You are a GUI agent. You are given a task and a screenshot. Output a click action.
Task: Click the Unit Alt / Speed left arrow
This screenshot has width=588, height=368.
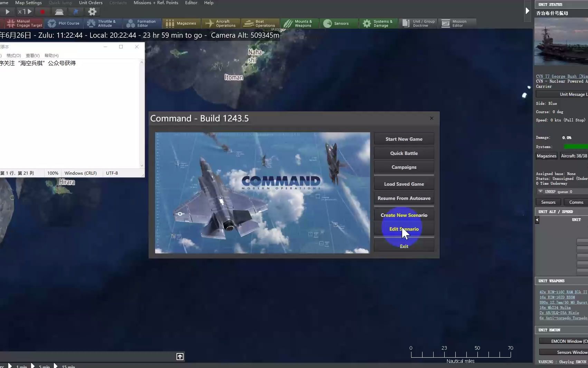click(537, 220)
